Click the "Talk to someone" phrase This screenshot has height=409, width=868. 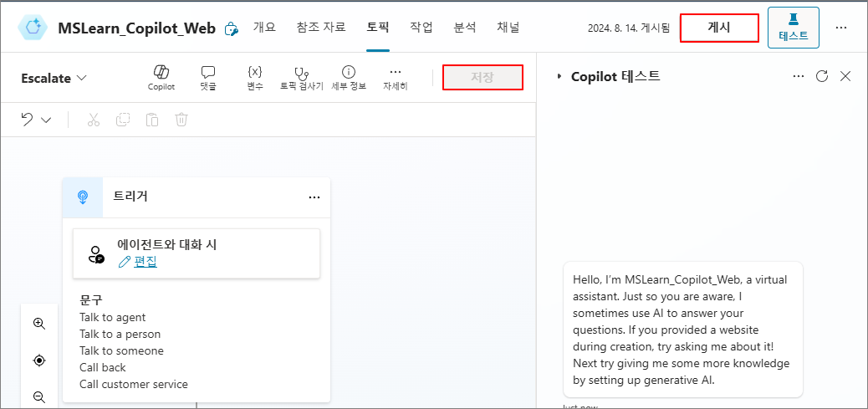pyautogui.click(x=121, y=351)
